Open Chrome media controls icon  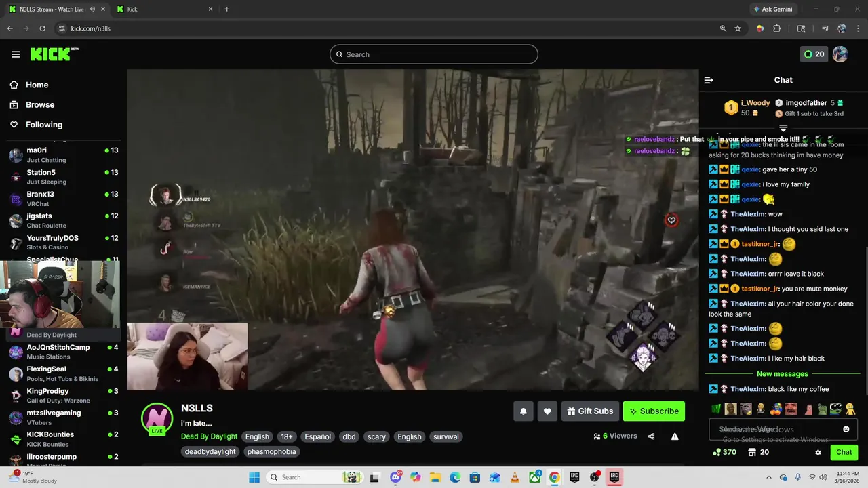pos(825,28)
